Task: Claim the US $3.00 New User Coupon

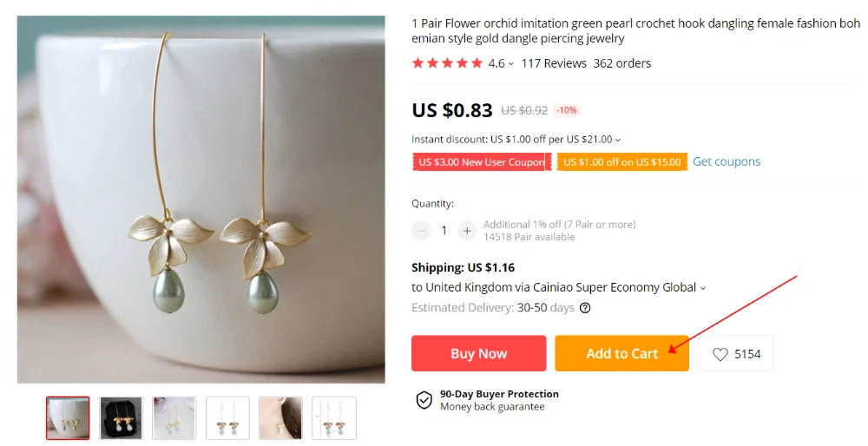Action: 482,162
